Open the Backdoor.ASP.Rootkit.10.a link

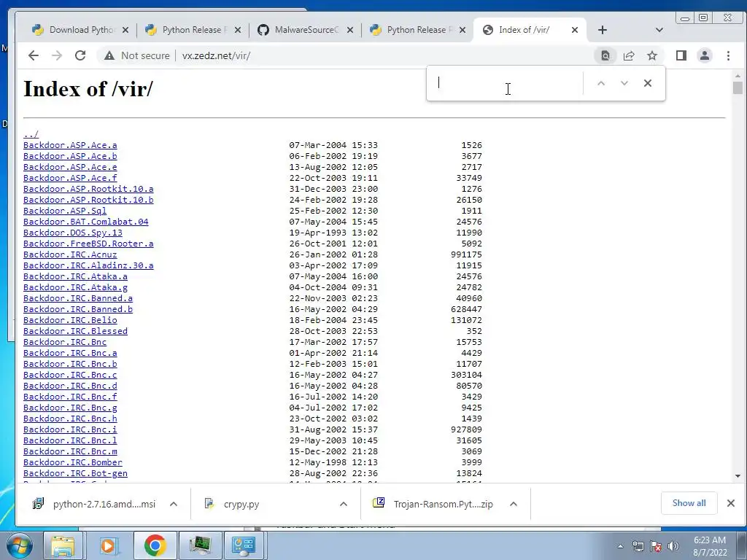pyautogui.click(x=88, y=189)
